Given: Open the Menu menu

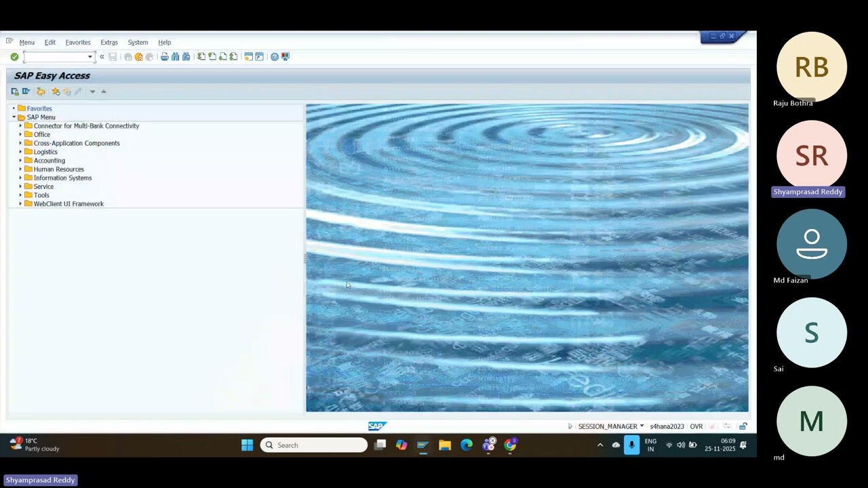Looking at the screenshot, I should [x=26, y=42].
